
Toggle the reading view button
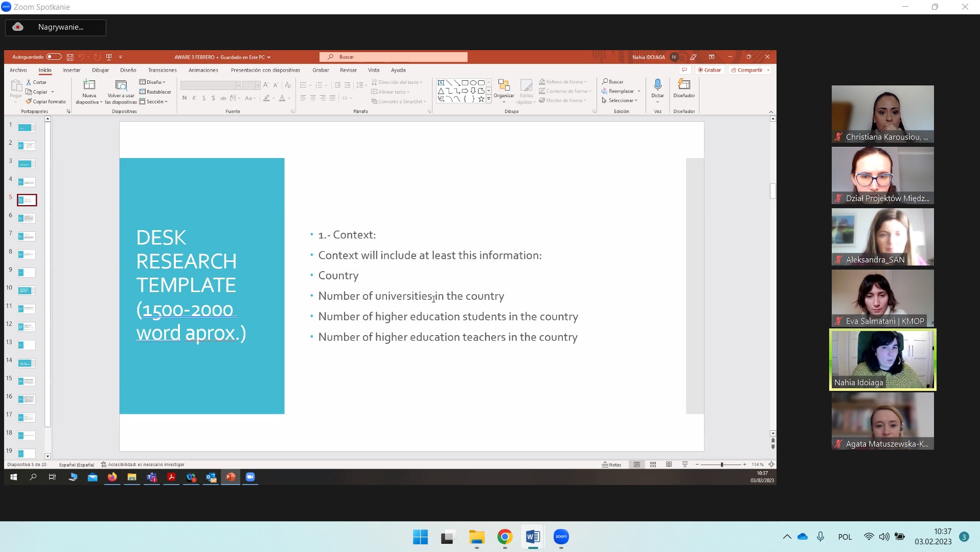(x=669, y=465)
